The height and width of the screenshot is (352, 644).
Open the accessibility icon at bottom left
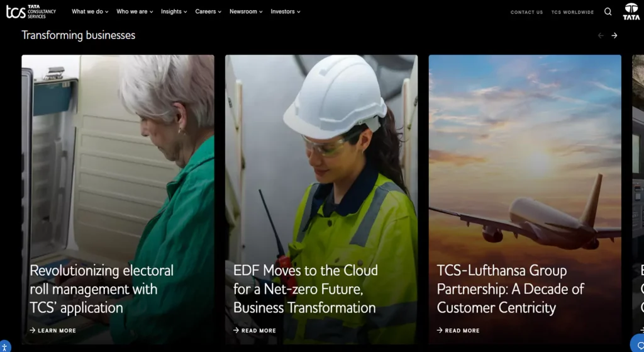[x=4, y=347]
